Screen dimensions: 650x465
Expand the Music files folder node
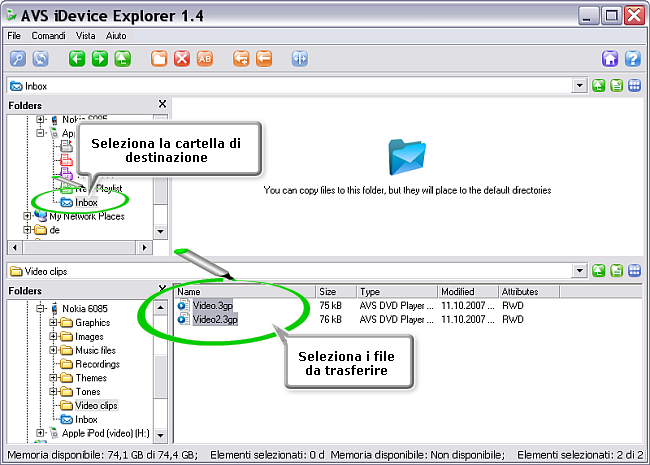[x=53, y=350]
